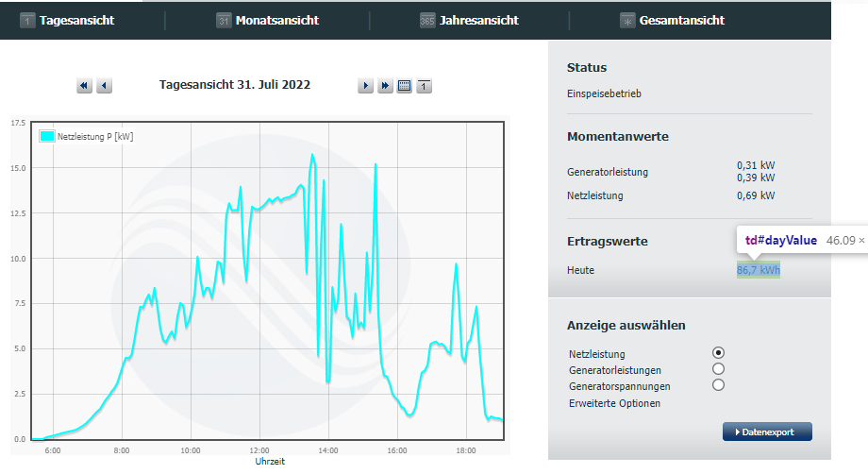This screenshot has height=474, width=868.
Task: Click the Momentanwerte heading
Action: [618, 136]
